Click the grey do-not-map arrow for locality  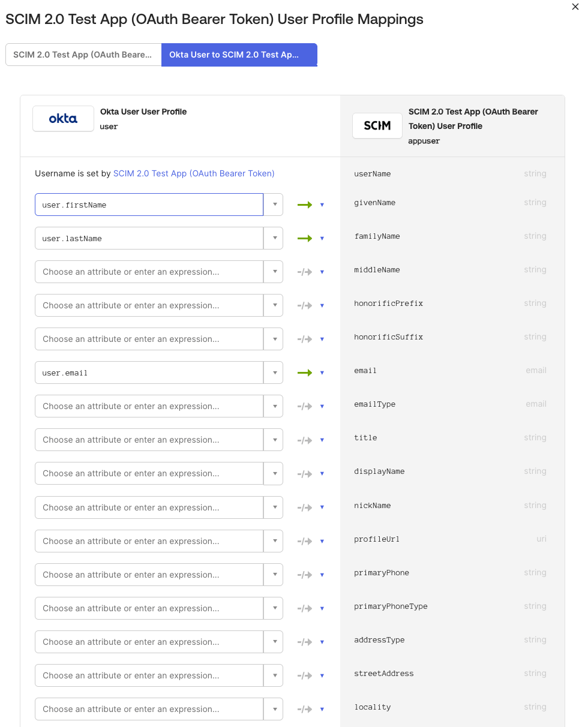tap(305, 709)
